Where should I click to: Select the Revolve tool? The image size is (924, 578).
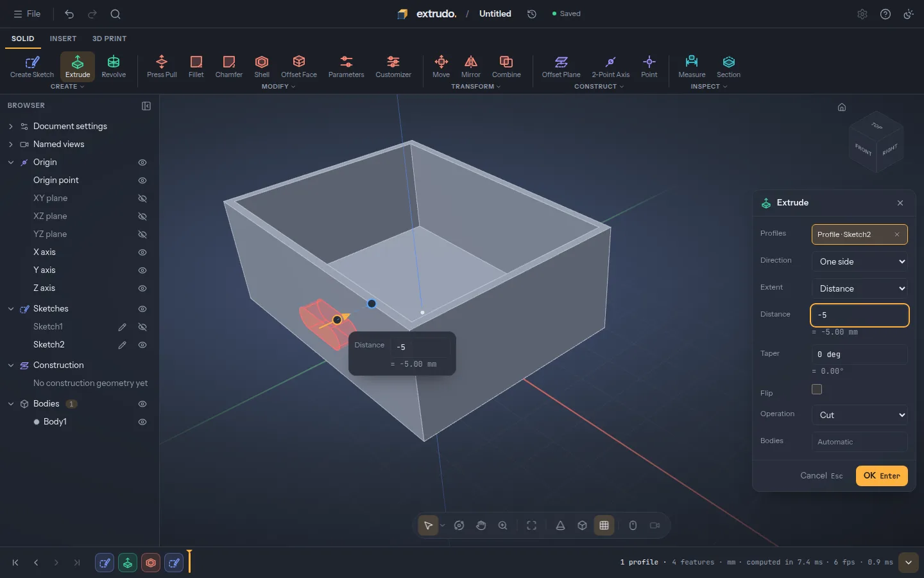114,67
